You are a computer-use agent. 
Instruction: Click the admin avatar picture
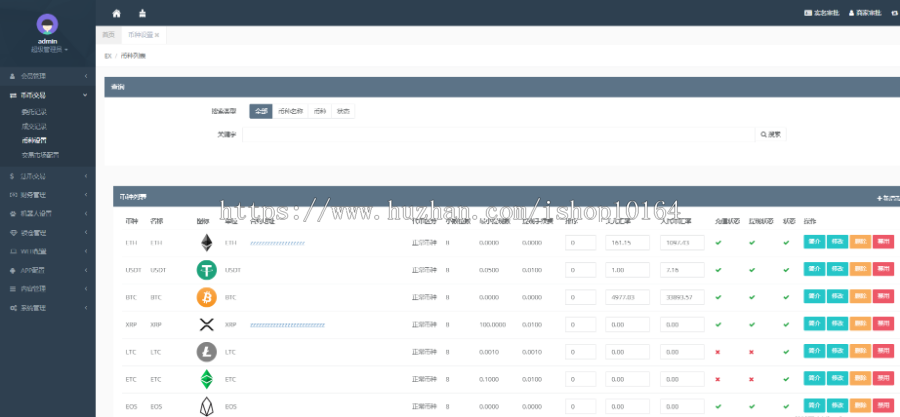pyautogui.click(x=47, y=23)
